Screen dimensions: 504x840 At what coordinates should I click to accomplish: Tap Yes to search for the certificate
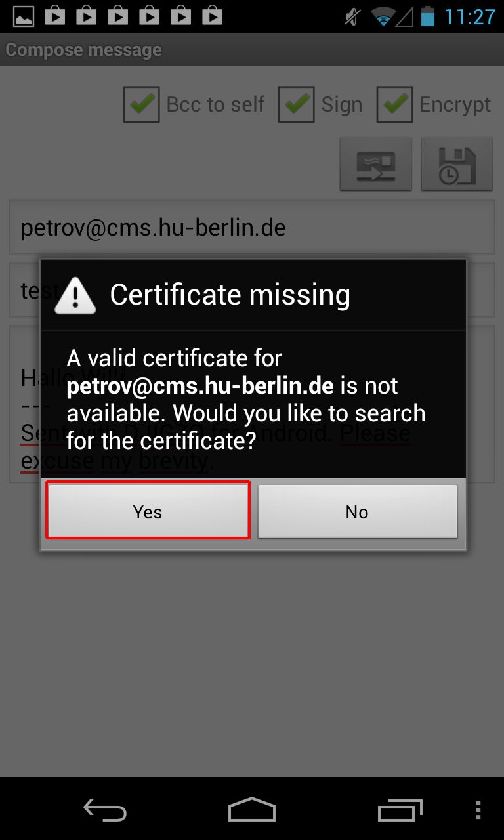click(x=148, y=511)
